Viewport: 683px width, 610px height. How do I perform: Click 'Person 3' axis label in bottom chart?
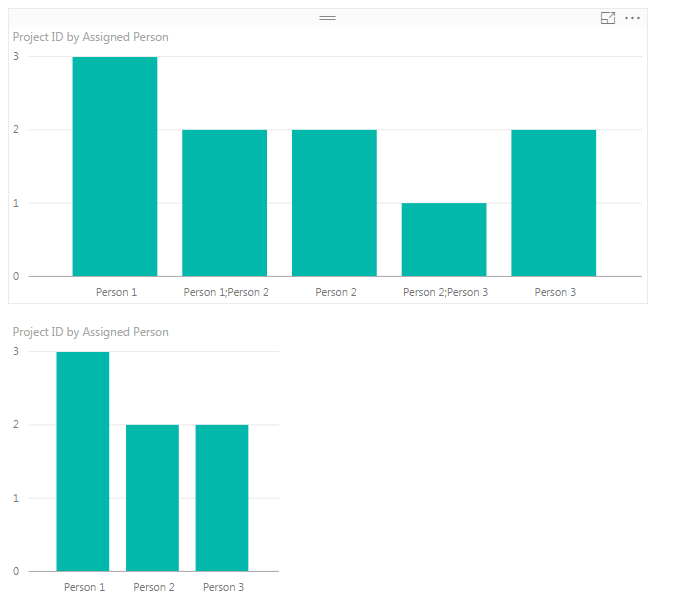click(x=223, y=587)
